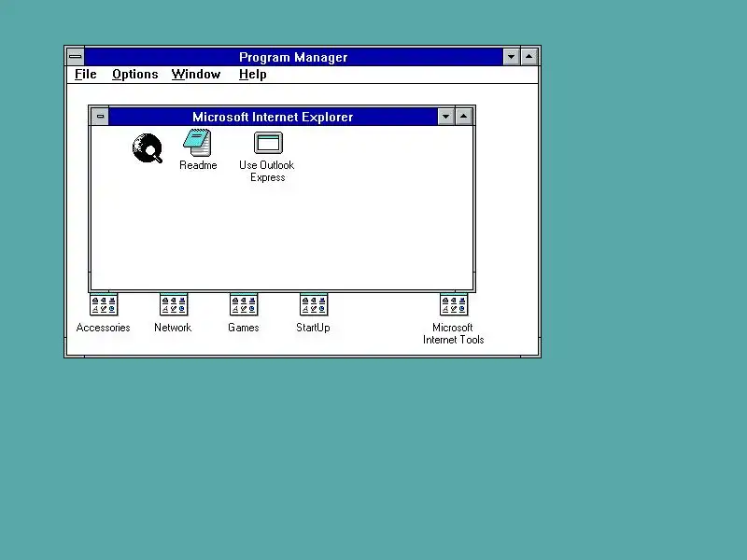Minimize the Microsoft Internet Explorer group window
Screen dimensions: 747x560
445,116
